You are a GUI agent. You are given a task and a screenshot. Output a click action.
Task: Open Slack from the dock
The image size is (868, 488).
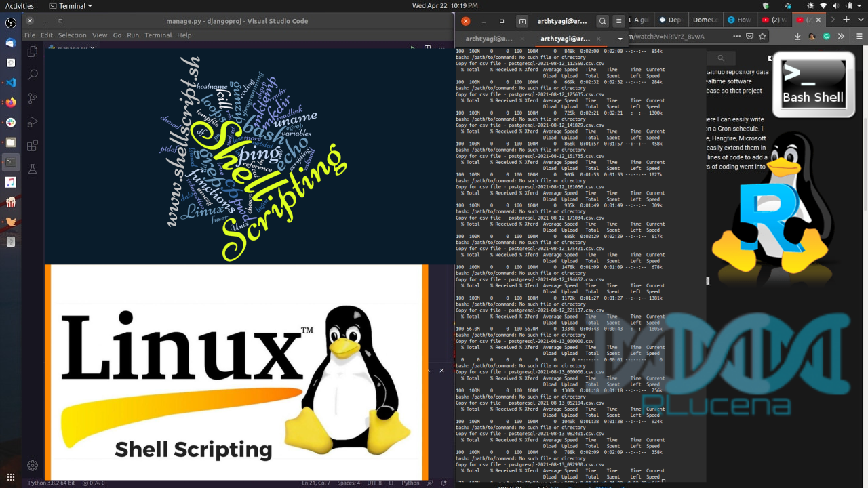tap(11, 123)
